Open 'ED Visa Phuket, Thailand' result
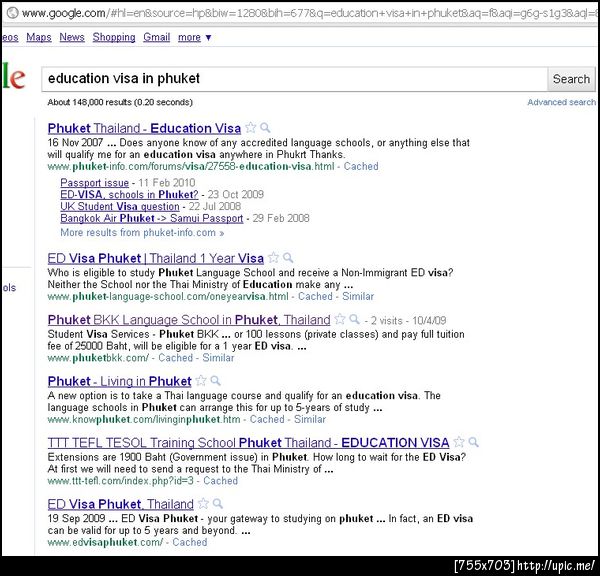This screenshot has width=600, height=576. (x=121, y=504)
